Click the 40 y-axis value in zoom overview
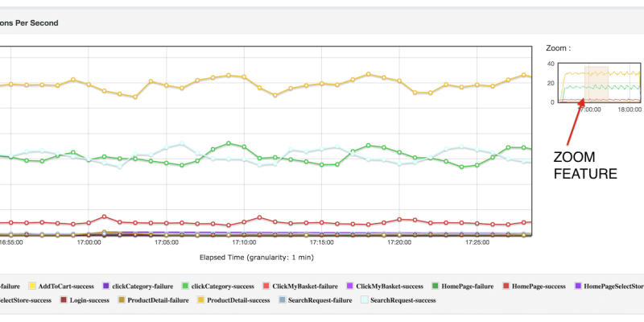 (x=551, y=64)
